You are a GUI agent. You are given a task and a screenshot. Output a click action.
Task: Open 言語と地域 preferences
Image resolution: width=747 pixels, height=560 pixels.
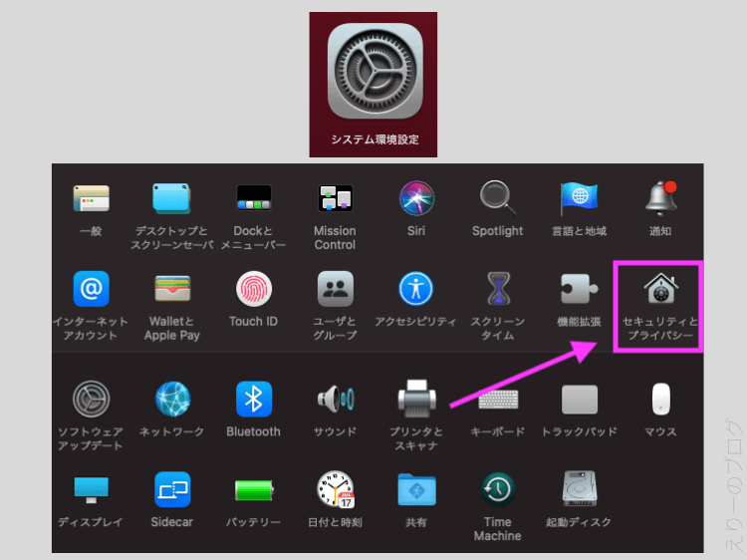579,198
